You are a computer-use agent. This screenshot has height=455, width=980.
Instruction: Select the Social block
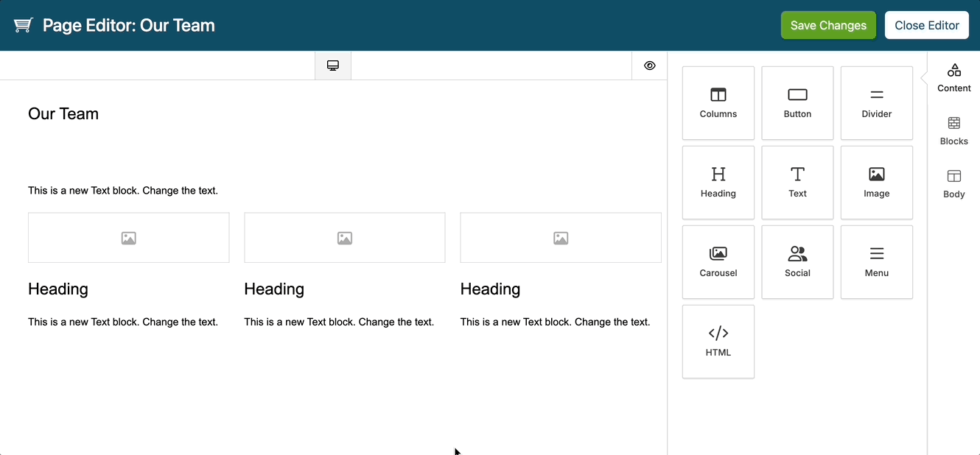tap(797, 261)
